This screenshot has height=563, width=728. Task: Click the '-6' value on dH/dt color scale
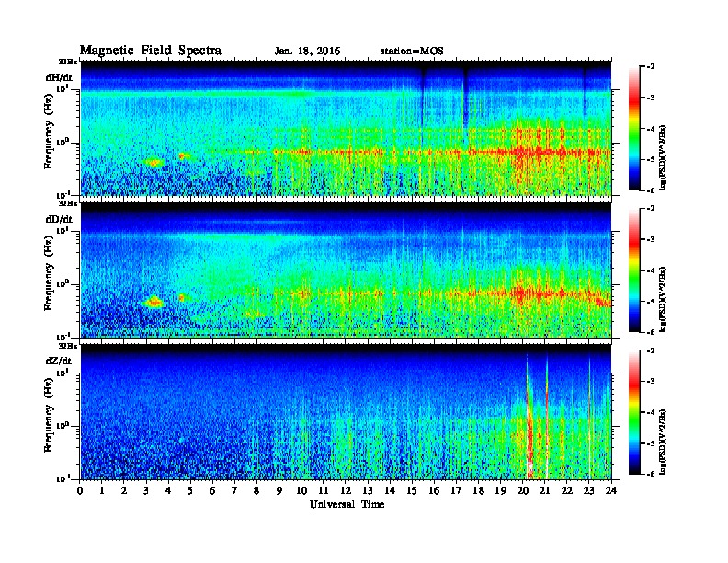(x=651, y=190)
